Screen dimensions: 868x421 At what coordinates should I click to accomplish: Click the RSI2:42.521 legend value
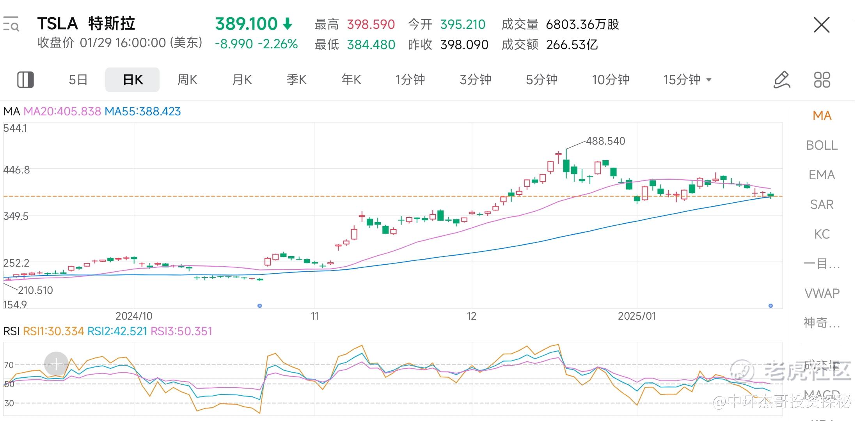[117, 331]
